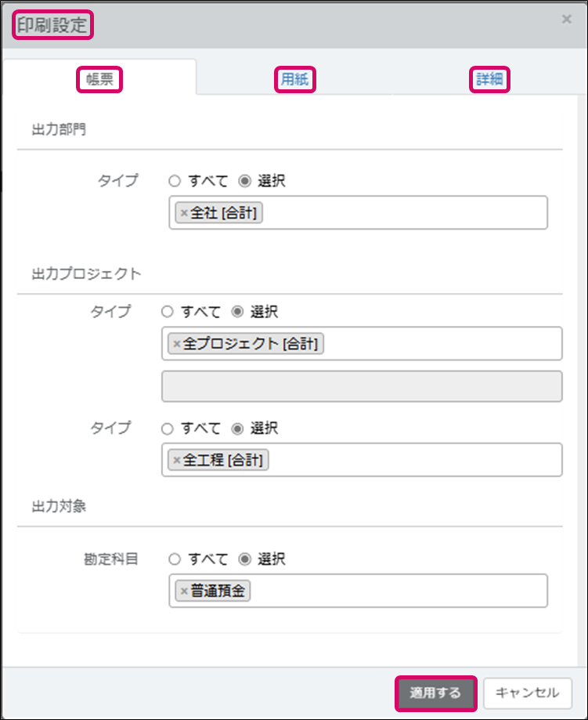Open the 詳細 tab

[489, 79]
